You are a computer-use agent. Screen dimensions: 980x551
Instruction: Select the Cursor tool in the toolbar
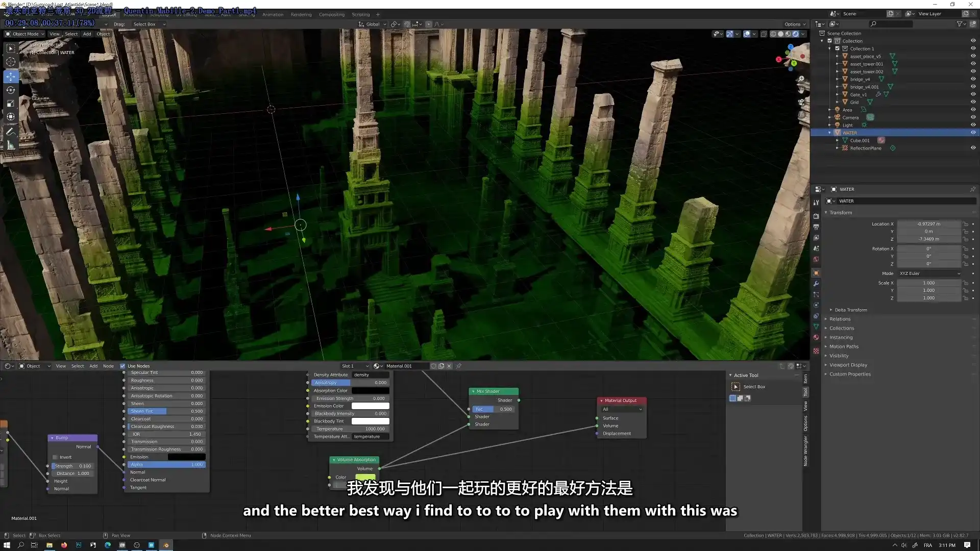pyautogui.click(x=11, y=62)
